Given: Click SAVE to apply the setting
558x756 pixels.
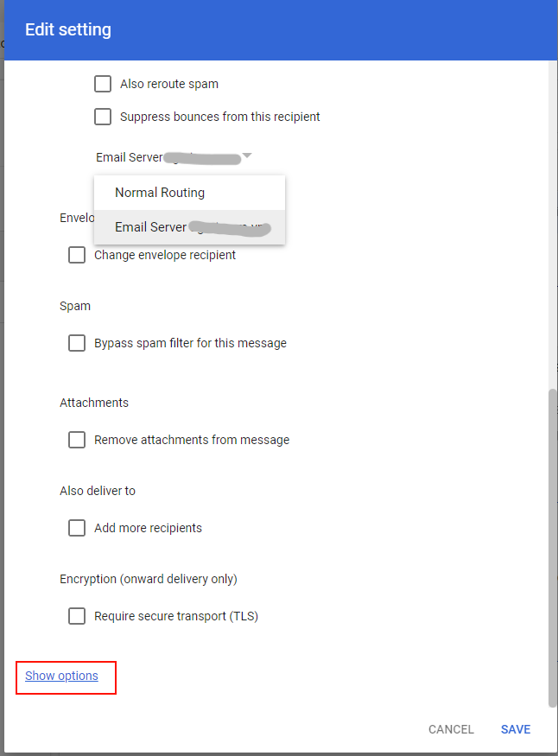Looking at the screenshot, I should (516, 729).
